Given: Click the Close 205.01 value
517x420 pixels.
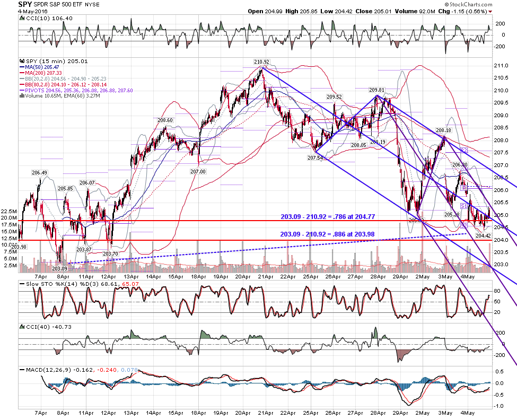Looking at the screenshot, I should tap(374, 11).
